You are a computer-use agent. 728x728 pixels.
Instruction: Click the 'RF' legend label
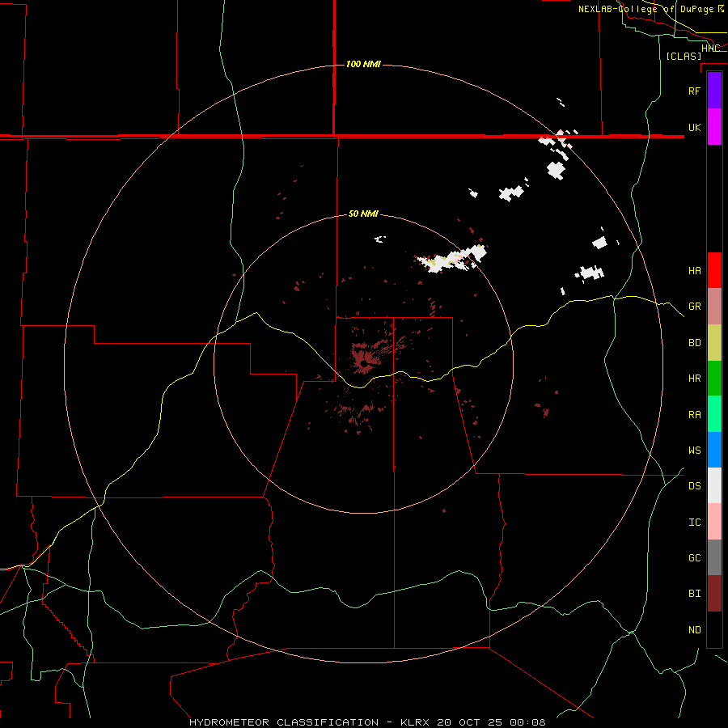(694, 91)
